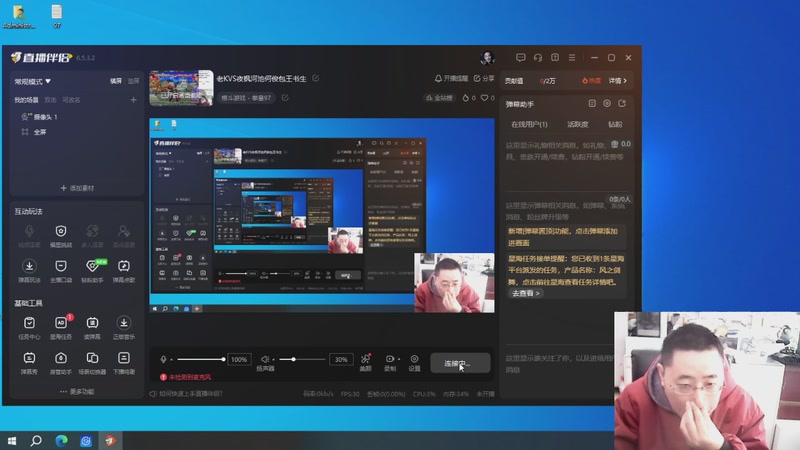Open Windows taskbar search

coord(36,440)
